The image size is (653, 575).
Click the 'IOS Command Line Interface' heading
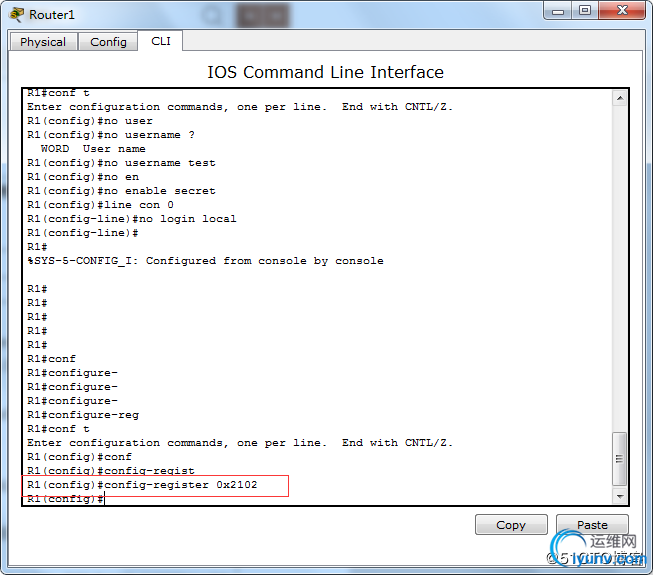(x=325, y=72)
